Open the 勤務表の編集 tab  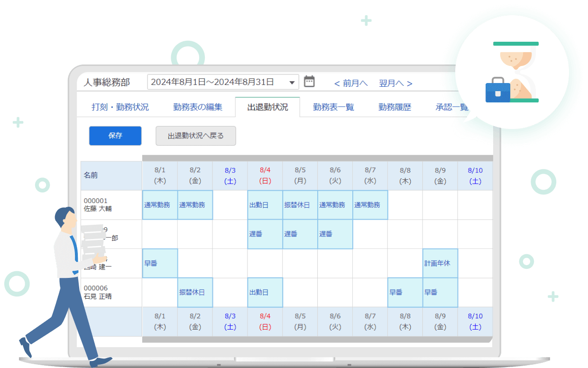[x=198, y=107]
